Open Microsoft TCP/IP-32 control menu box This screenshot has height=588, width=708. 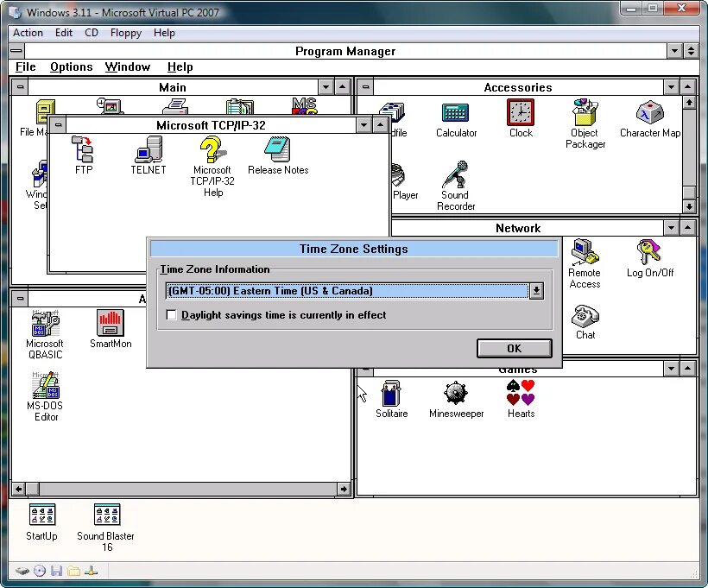[x=58, y=124]
